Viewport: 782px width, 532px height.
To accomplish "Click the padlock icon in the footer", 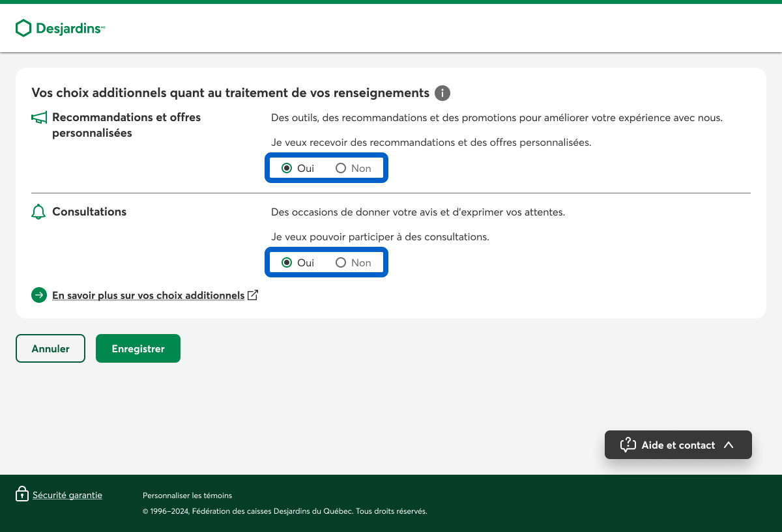I will [x=22, y=494].
